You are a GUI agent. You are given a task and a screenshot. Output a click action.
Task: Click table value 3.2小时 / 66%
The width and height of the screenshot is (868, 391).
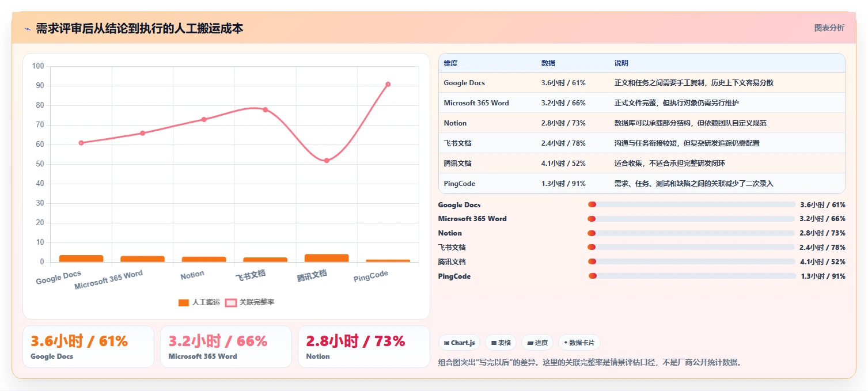563,103
